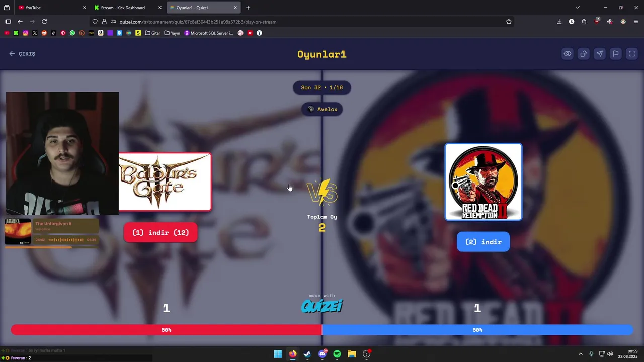Open File Explorer from the taskbar
644x362 pixels.
point(352,354)
